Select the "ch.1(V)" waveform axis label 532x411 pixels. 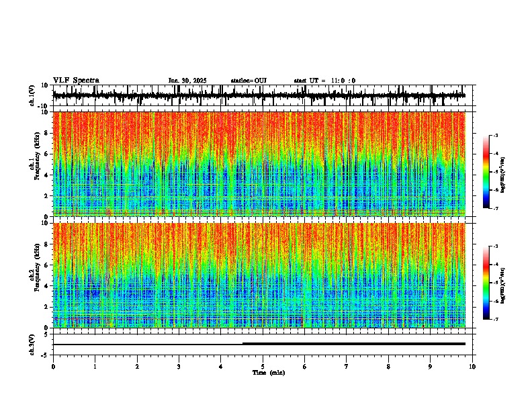click(x=32, y=95)
